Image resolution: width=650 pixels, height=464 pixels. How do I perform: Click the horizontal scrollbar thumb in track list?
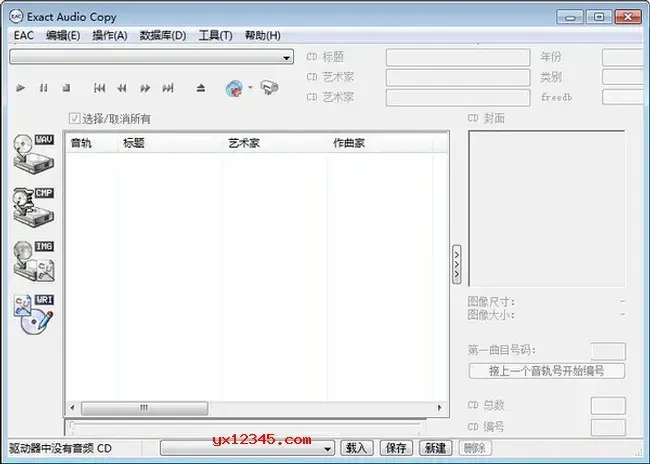pos(144,408)
